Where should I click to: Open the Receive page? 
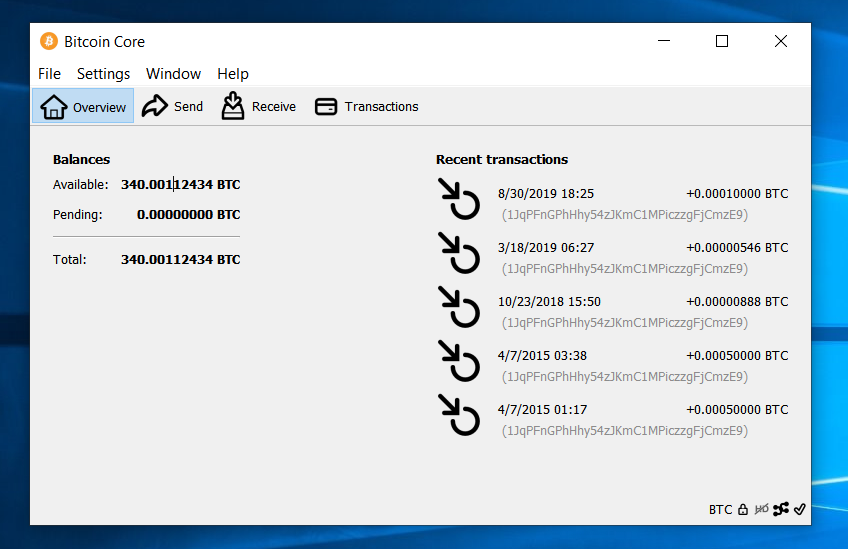pos(259,107)
